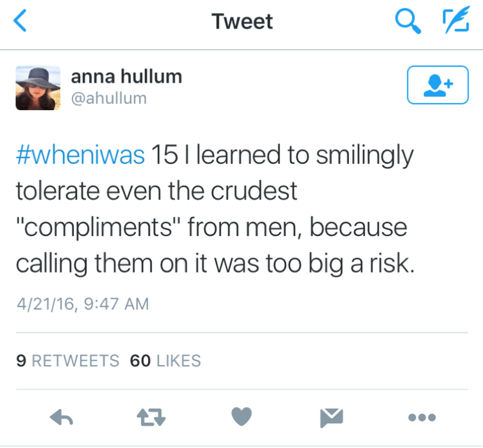The height and width of the screenshot is (448, 483).
Task: View the 9 RETWEETS list
Action: pos(68,361)
